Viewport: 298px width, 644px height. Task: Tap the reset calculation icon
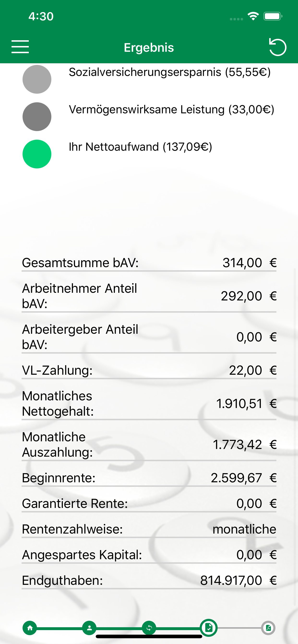click(x=277, y=47)
